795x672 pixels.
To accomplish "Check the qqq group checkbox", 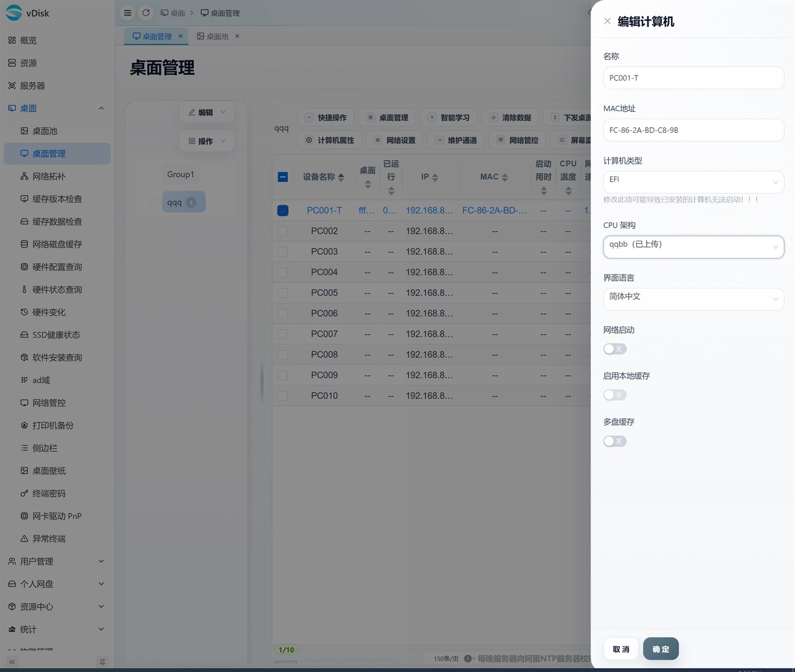I will pos(154,202).
